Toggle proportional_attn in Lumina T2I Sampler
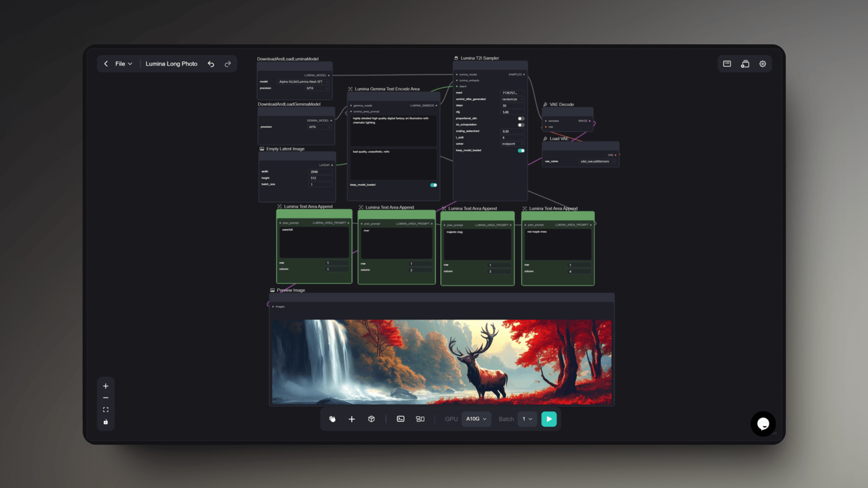The width and height of the screenshot is (868, 488). 521,118
